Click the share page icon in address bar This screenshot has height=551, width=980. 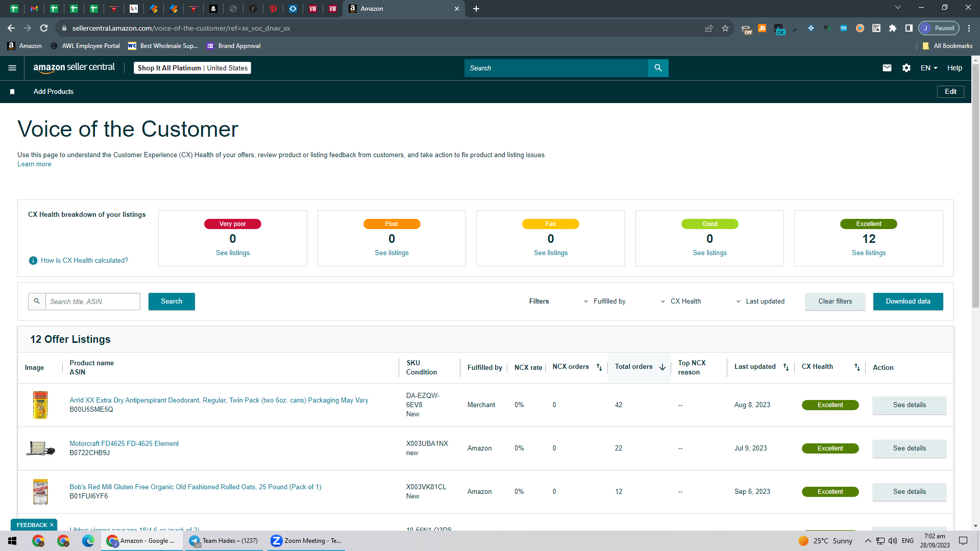(x=709, y=28)
